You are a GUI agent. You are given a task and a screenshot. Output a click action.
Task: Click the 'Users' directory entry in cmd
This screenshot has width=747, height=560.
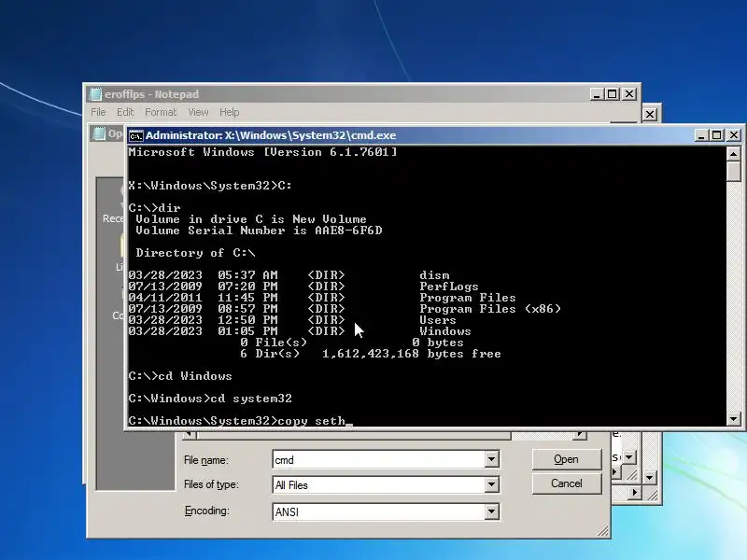pyautogui.click(x=437, y=320)
